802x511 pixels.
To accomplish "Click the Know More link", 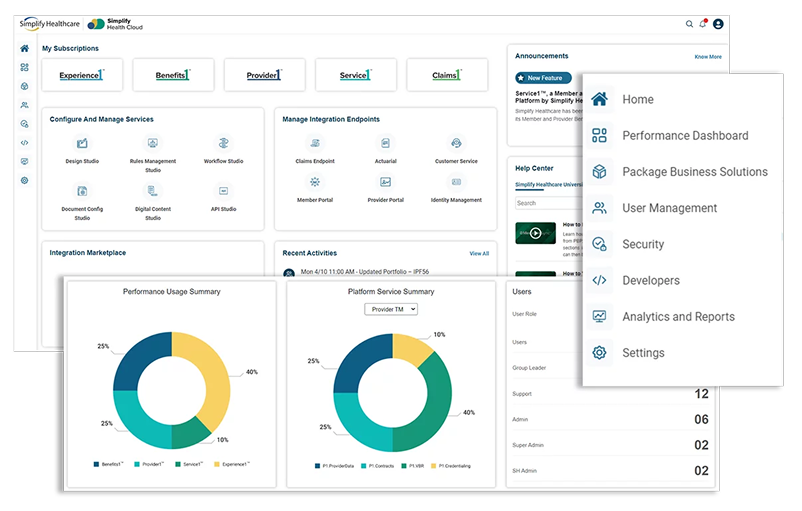I will coord(707,57).
